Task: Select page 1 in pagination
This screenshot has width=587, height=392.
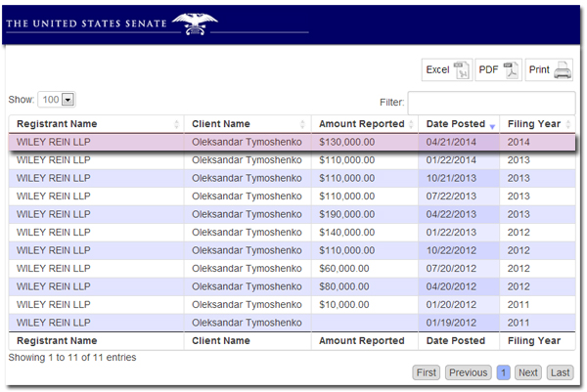Action: [x=504, y=372]
